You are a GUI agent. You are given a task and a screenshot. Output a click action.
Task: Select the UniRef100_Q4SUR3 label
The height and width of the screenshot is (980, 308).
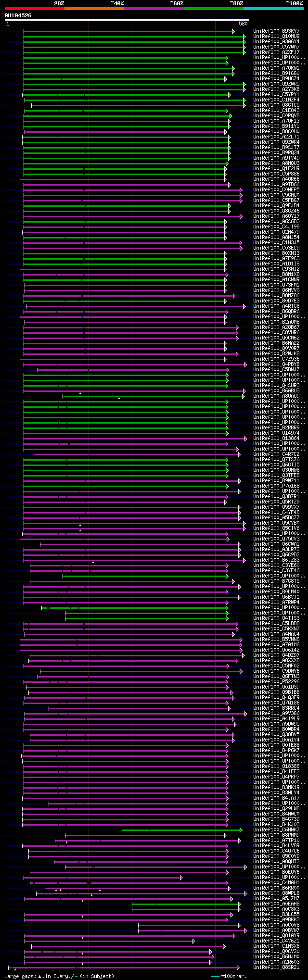click(276, 385)
